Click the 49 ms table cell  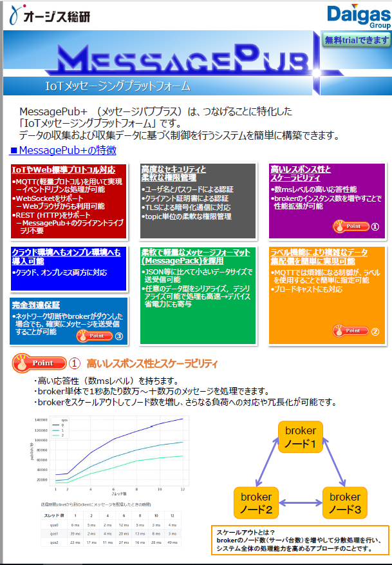point(172,542)
